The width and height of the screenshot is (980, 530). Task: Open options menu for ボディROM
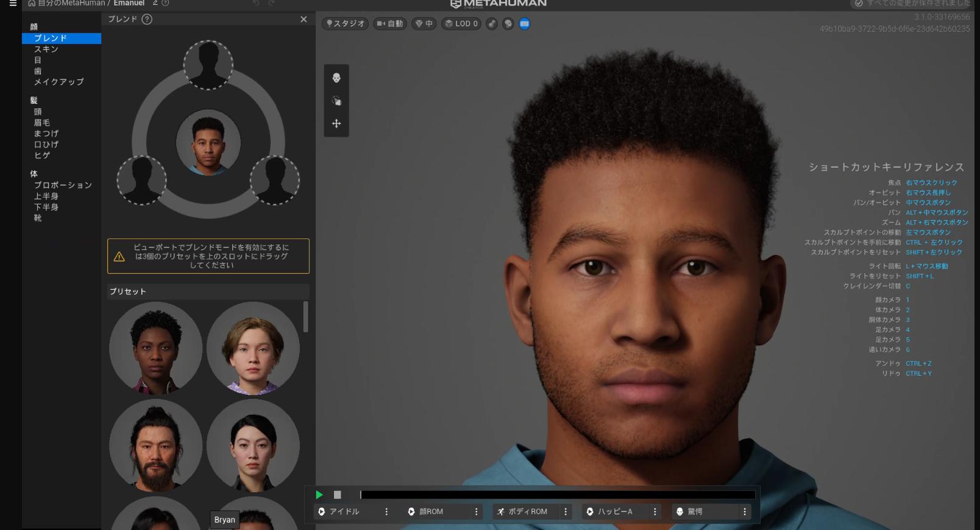pos(566,512)
